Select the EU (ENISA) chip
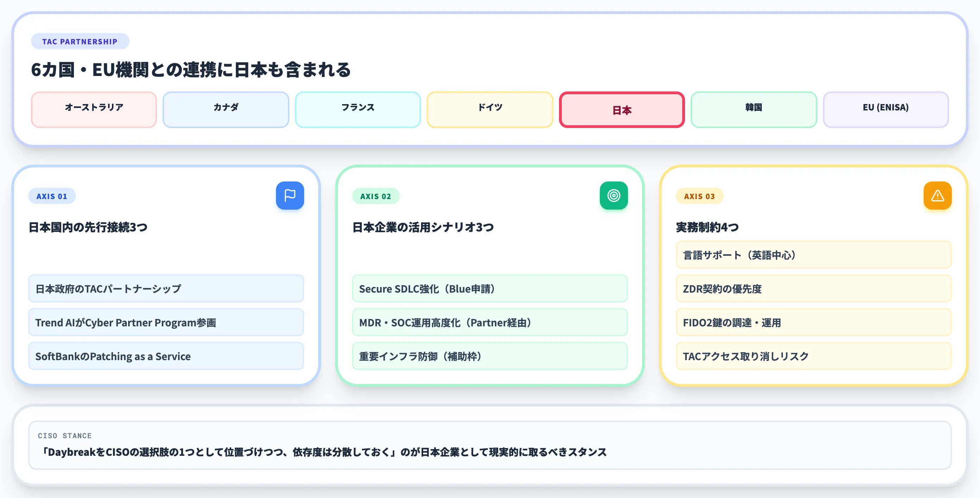 (x=886, y=109)
